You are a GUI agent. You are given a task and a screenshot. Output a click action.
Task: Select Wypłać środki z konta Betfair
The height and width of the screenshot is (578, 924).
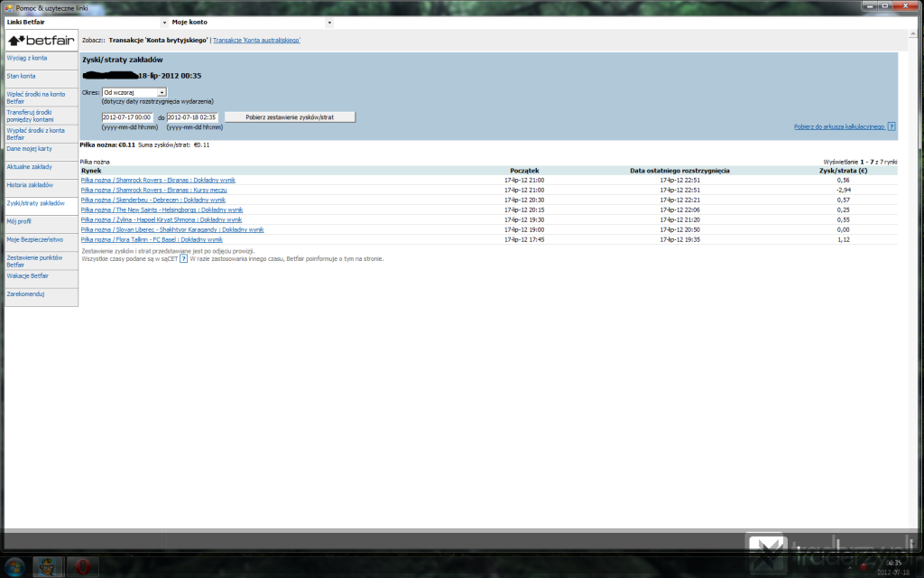[35, 134]
